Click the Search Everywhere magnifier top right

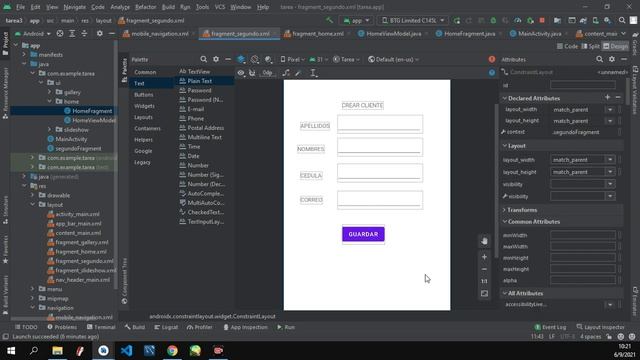(622, 20)
